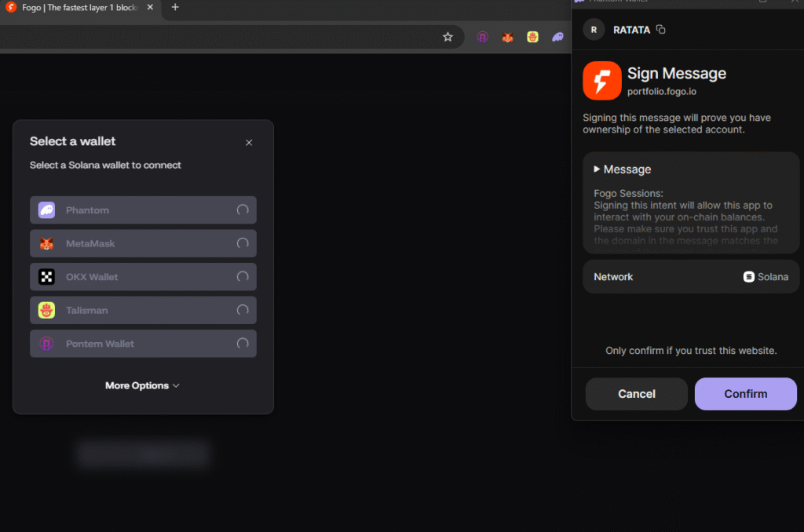Choose Phantom in the wallet list
The image size is (804, 532).
pos(143,210)
